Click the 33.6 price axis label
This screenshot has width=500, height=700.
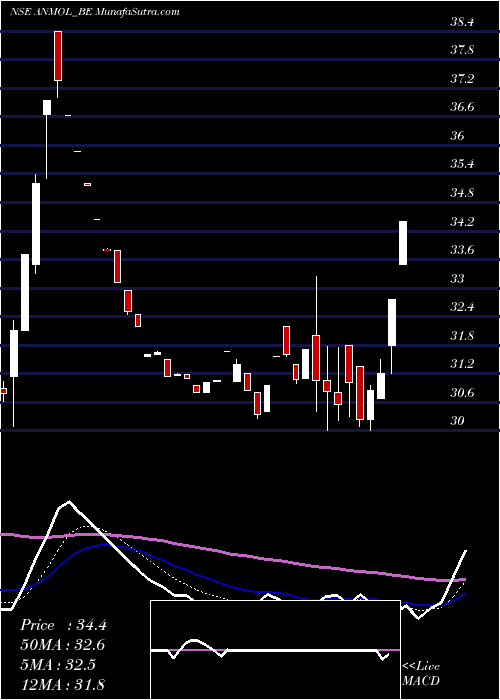(x=462, y=250)
